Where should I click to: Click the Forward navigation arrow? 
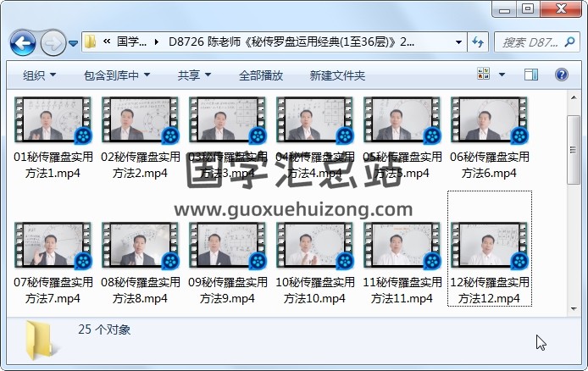pos(53,42)
